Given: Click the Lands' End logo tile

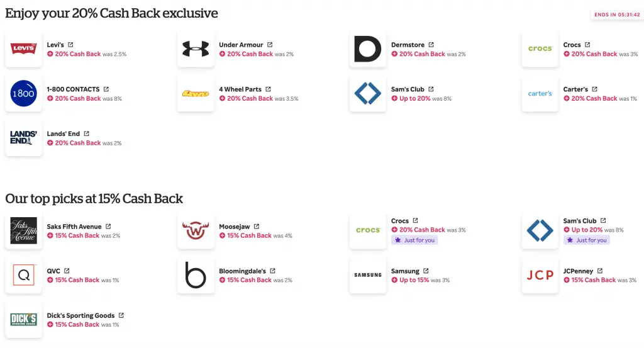Looking at the screenshot, I should coord(23,138).
